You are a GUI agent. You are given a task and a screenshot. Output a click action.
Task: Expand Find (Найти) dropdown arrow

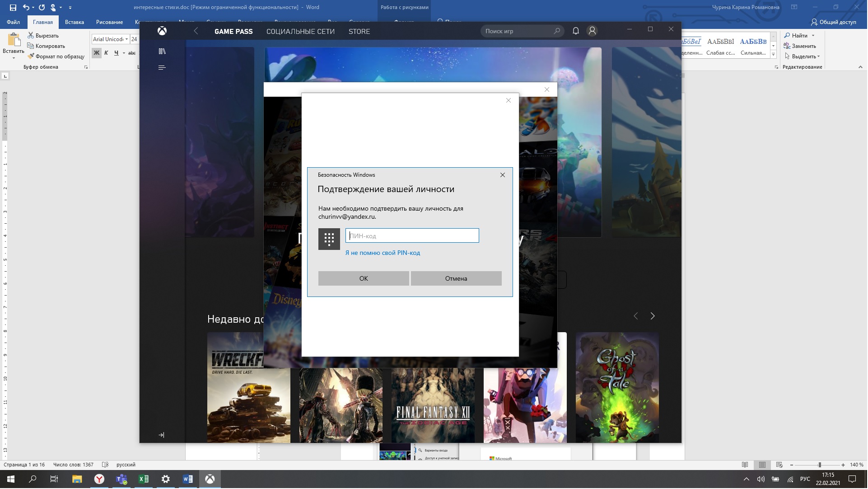click(x=814, y=36)
